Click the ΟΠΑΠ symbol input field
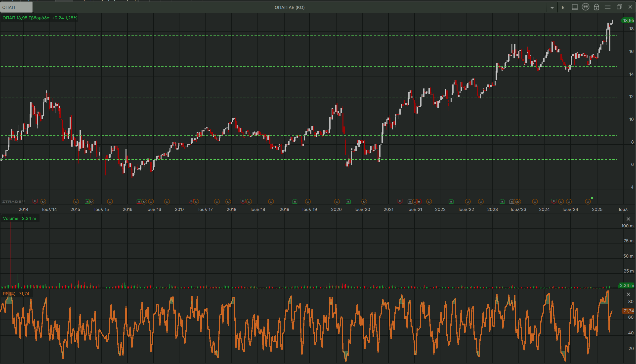This screenshot has width=636, height=364. pos(16,7)
